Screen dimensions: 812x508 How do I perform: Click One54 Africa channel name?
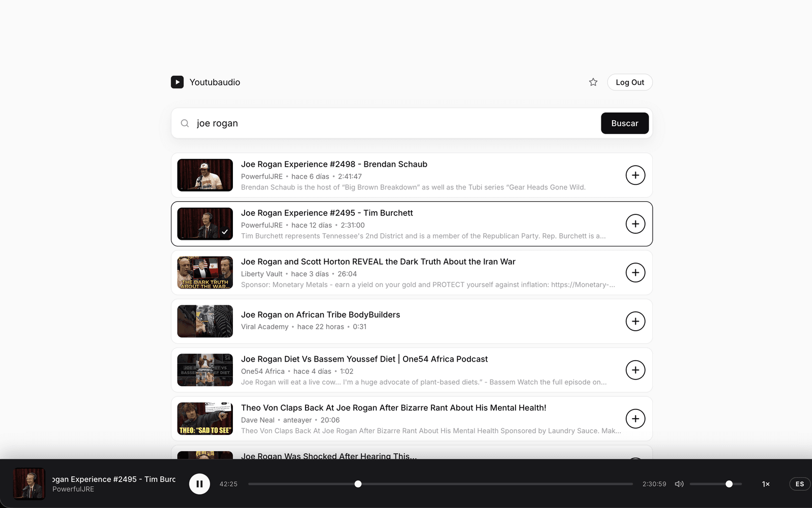(263, 372)
